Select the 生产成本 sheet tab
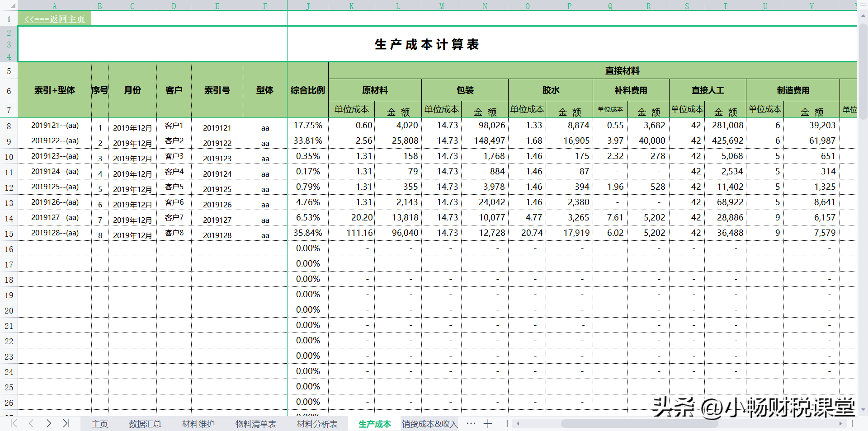The height and width of the screenshot is (431, 868). (x=374, y=424)
